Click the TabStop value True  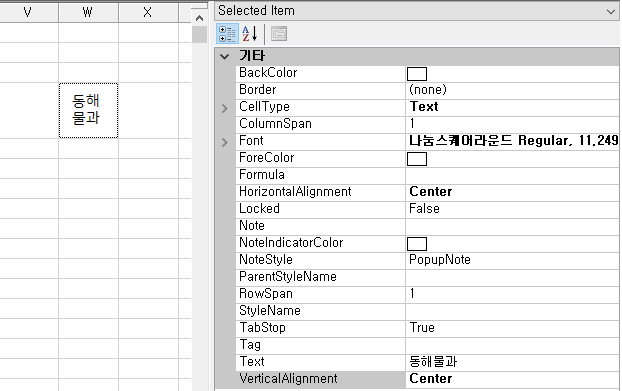pyautogui.click(x=422, y=328)
